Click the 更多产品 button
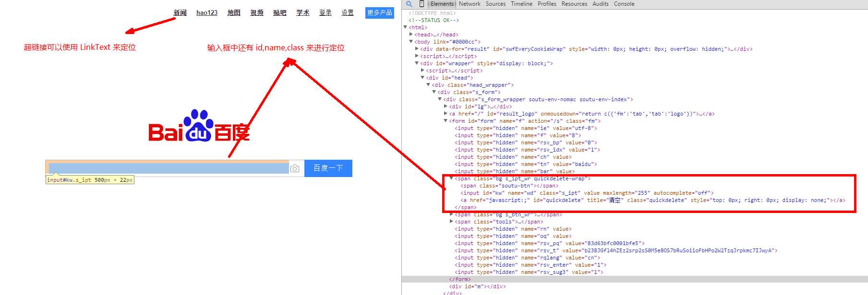 pos(380,13)
